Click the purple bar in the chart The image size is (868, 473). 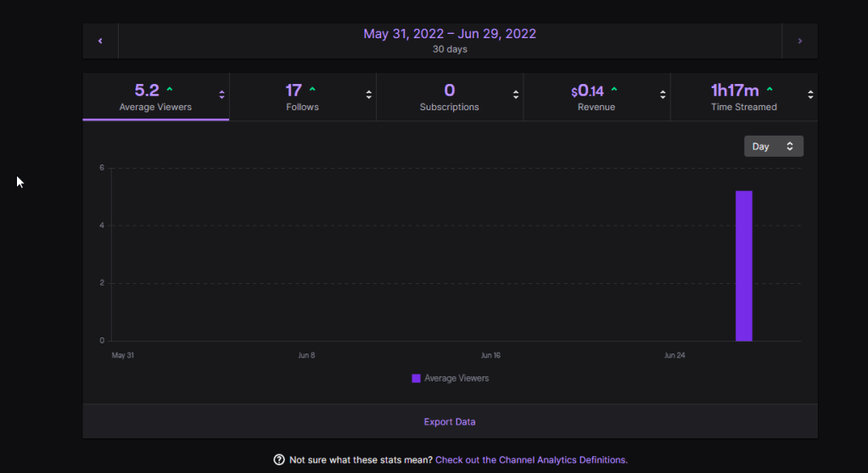743,265
